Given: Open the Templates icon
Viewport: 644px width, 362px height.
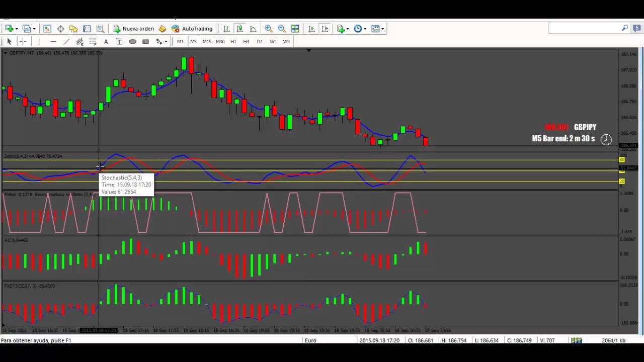Looking at the screenshot, I should [375, 29].
